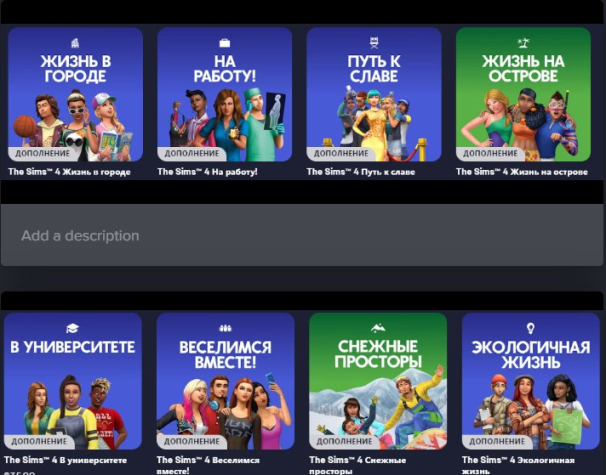Open the The Sims 4 В университете title link

coord(67,459)
